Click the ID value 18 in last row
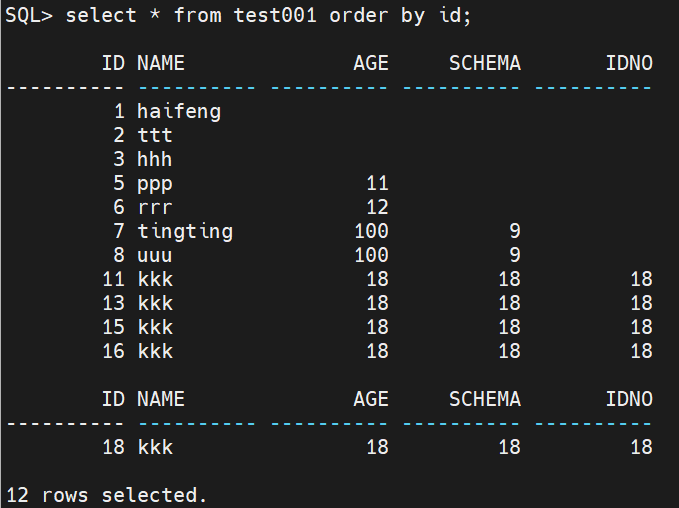The height and width of the screenshot is (508, 679). pyautogui.click(x=113, y=447)
